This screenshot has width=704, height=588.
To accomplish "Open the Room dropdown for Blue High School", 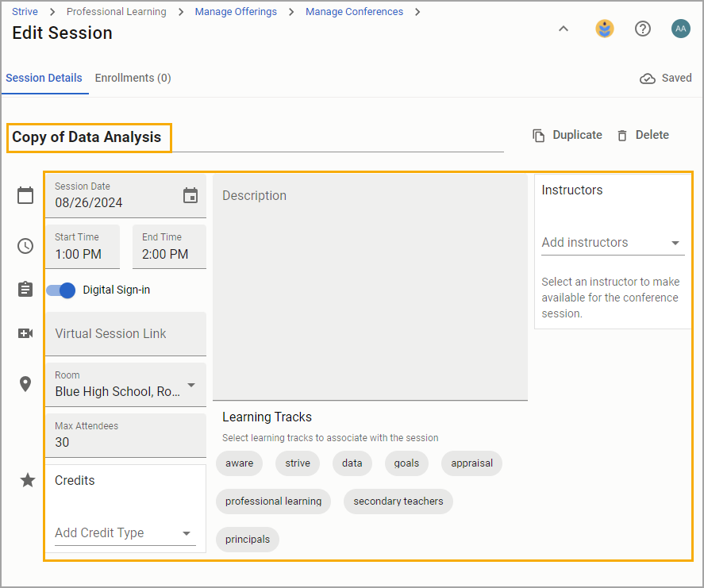I will pos(125,385).
